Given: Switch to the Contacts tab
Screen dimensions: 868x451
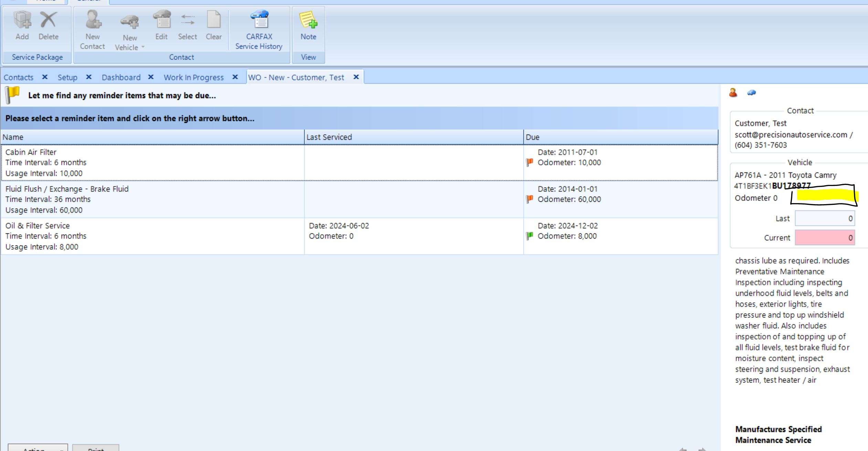Looking at the screenshot, I should (19, 77).
